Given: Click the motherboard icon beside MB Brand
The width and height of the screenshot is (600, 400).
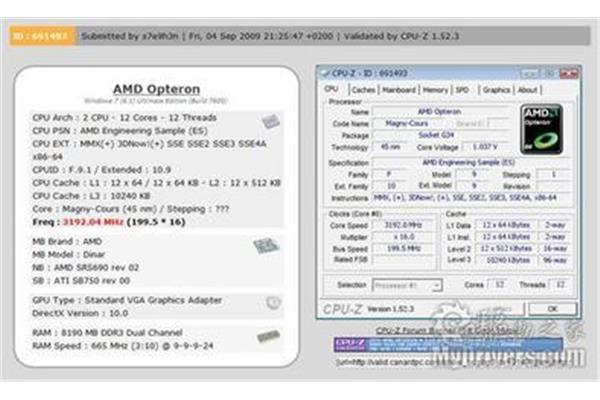Looking at the screenshot, I should [x=266, y=246].
